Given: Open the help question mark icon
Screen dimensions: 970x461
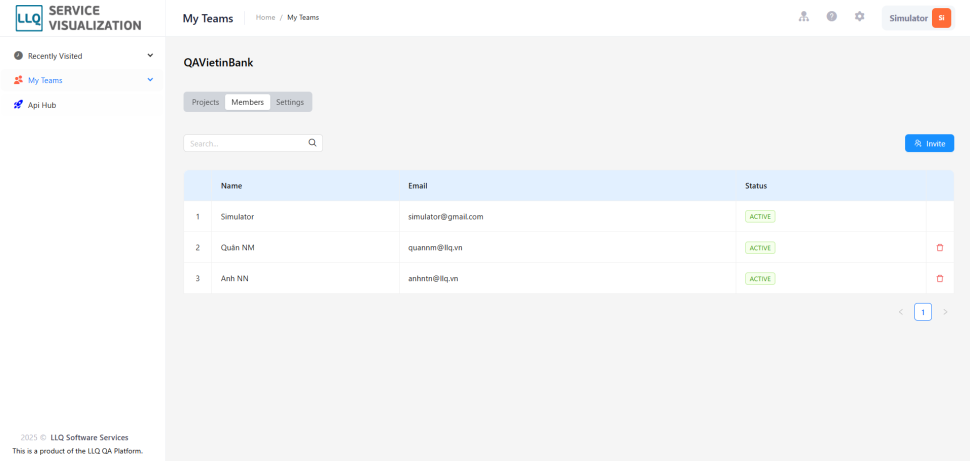Looking at the screenshot, I should pos(831,17).
